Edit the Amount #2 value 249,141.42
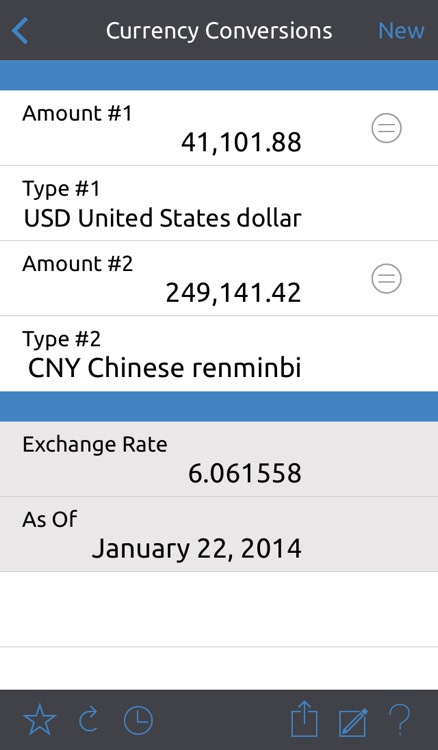The image size is (438, 750). pos(233,292)
